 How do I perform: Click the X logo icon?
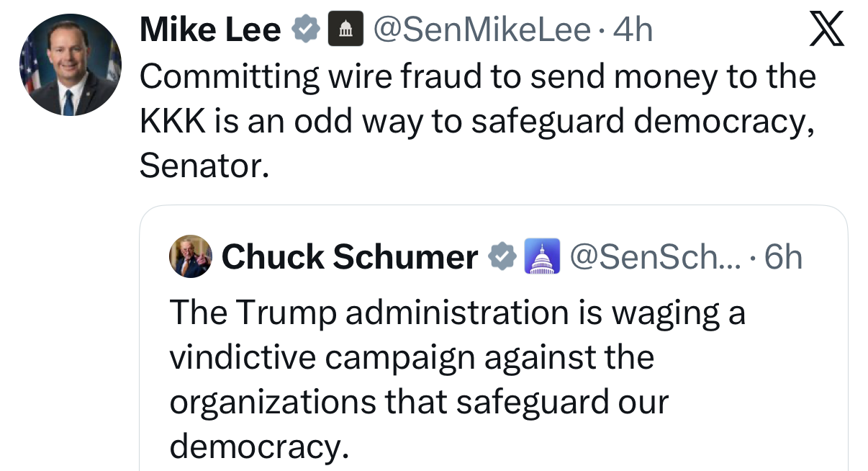[x=826, y=30]
